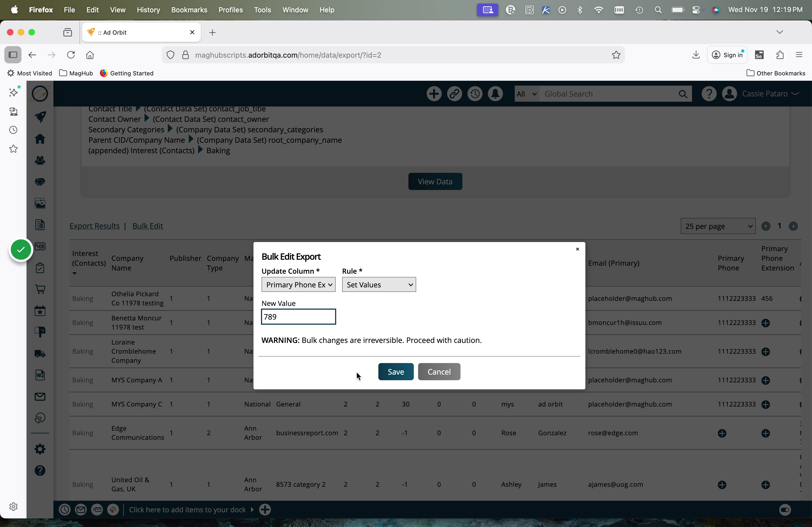Click the Save button in Bulk Edit dialog
812x527 pixels.
(396, 372)
